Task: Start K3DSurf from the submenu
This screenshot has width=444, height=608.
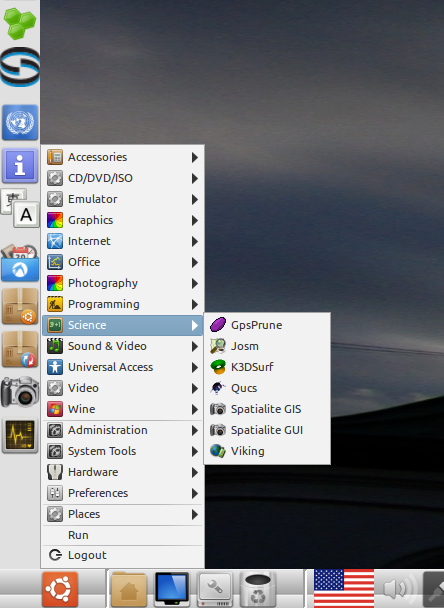Action: point(267,367)
